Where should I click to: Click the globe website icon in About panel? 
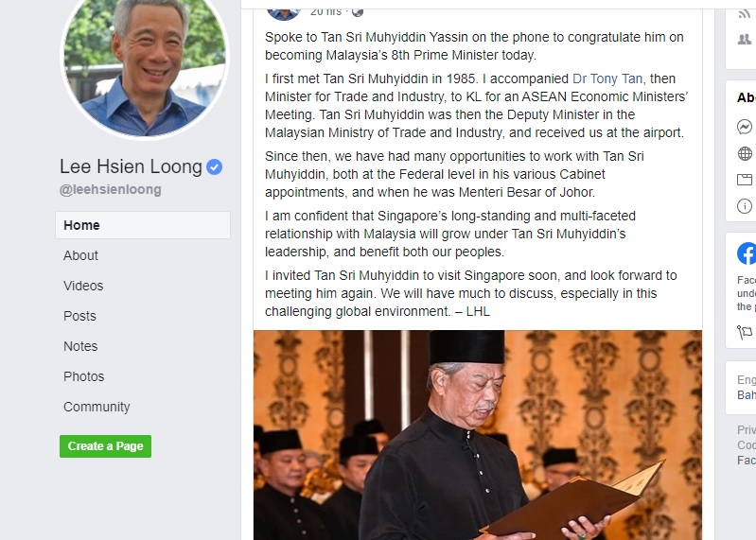[x=745, y=153]
